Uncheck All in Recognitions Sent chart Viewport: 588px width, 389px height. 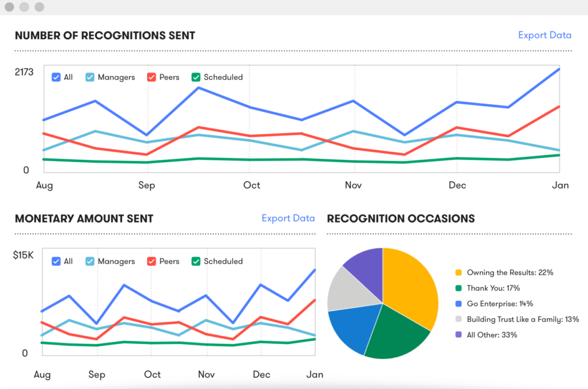[x=56, y=77]
